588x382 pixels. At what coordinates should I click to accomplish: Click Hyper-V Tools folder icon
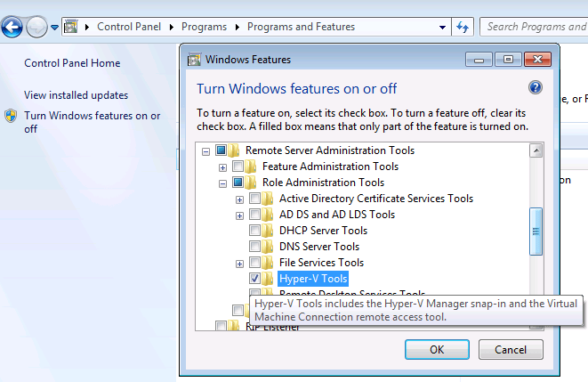[x=268, y=279]
